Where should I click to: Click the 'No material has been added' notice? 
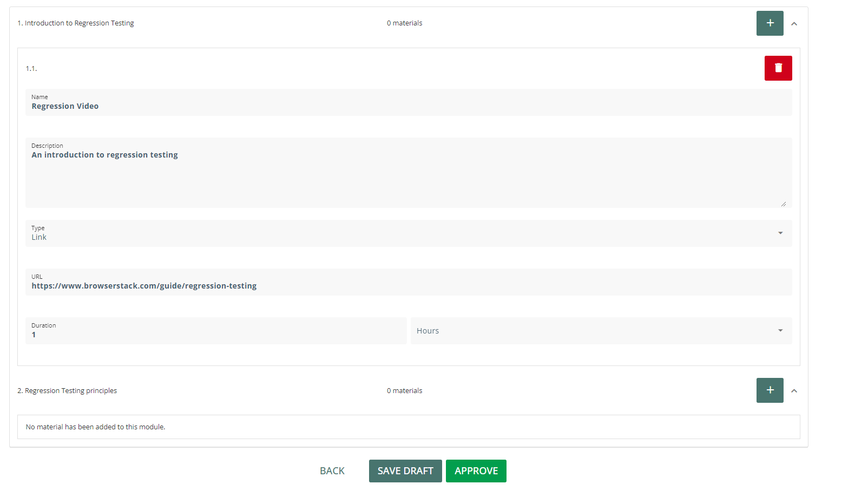(x=95, y=427)
